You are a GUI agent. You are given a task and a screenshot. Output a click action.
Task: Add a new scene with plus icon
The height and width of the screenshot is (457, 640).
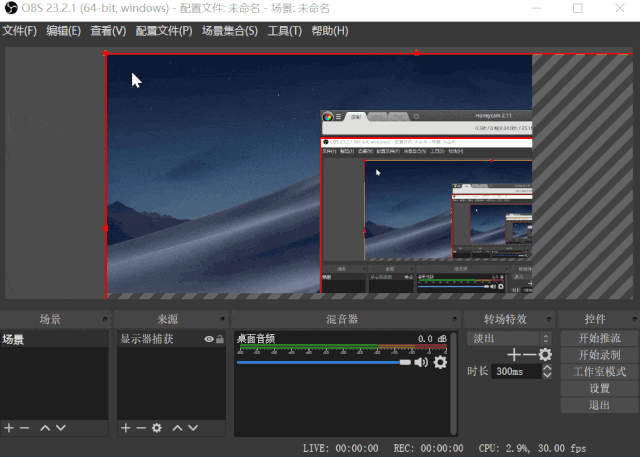pos(9,428)
